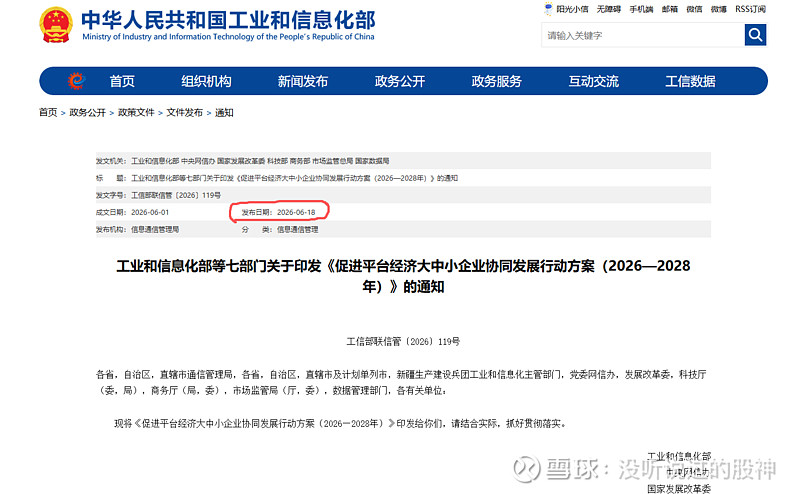Click the RSS订阅 link
This screenshot has width=800, height=494.
(x=751, y=9)
